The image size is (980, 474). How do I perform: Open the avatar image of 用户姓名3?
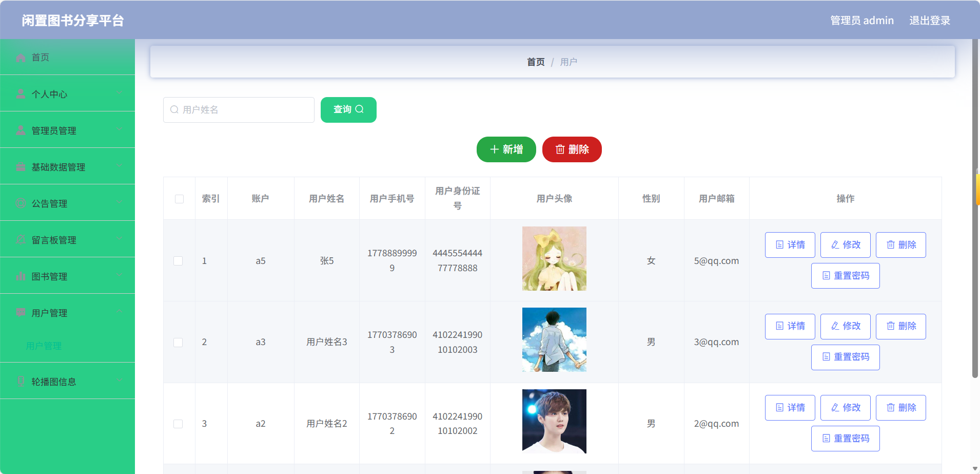(x=554, y=340)
